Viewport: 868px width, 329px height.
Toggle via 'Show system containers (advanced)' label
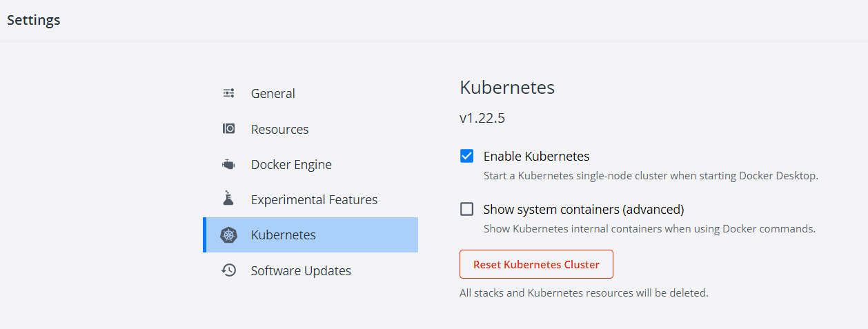click(584, 209)
